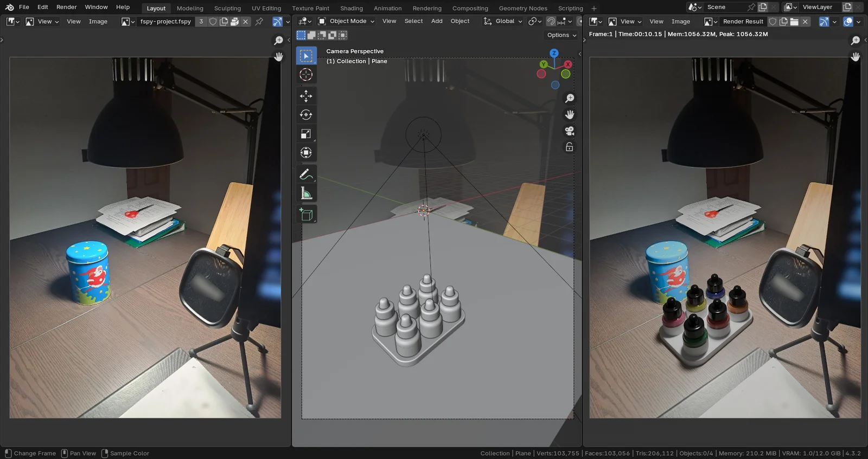Open the viewport Options dropdown
The image size is (868, 459).
(x=561, y=35)
